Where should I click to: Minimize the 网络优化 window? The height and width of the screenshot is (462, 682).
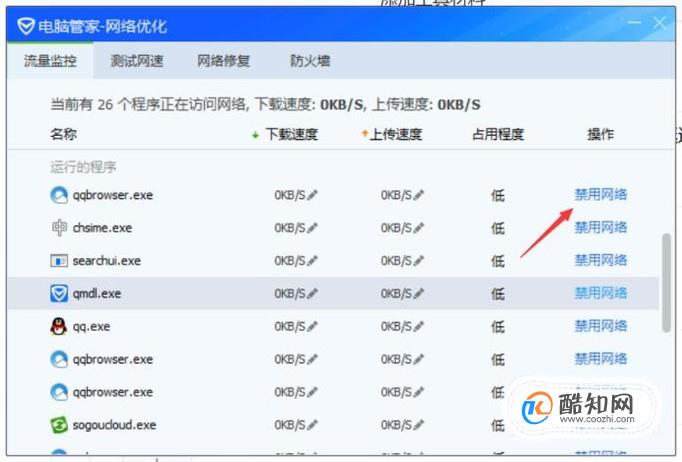coord(635,23)
